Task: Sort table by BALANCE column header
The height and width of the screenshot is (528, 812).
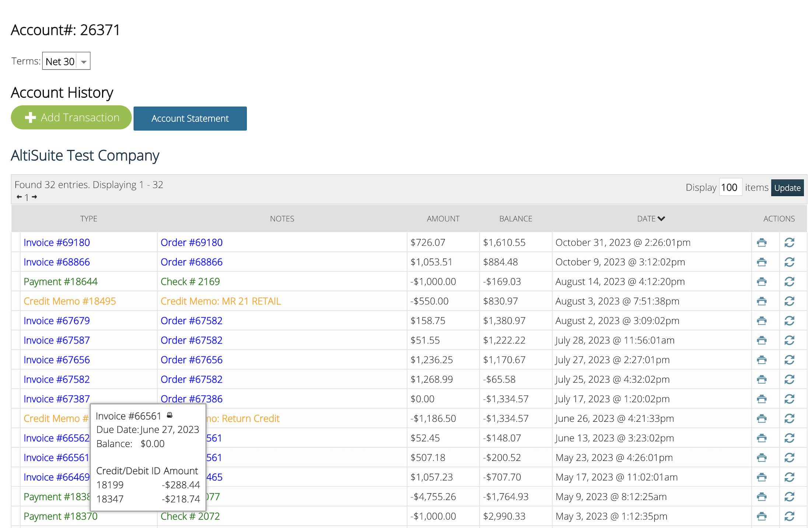Action: tap(515, 219)
